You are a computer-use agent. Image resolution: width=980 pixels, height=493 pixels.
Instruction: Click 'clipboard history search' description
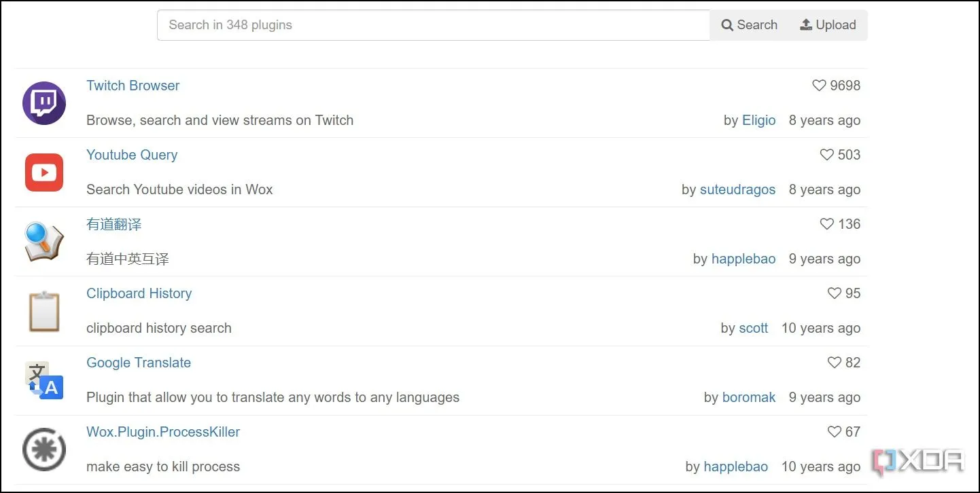coord(159,328)
